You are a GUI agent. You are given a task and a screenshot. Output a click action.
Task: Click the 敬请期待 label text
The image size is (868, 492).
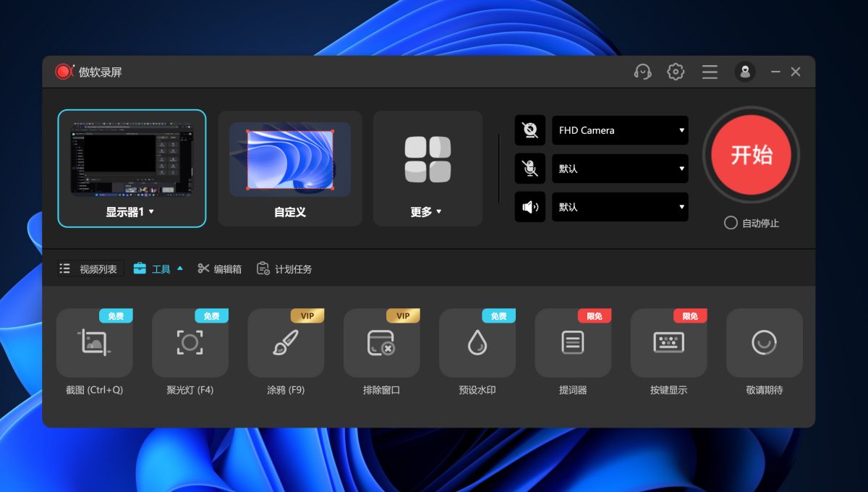pos(765,390)
